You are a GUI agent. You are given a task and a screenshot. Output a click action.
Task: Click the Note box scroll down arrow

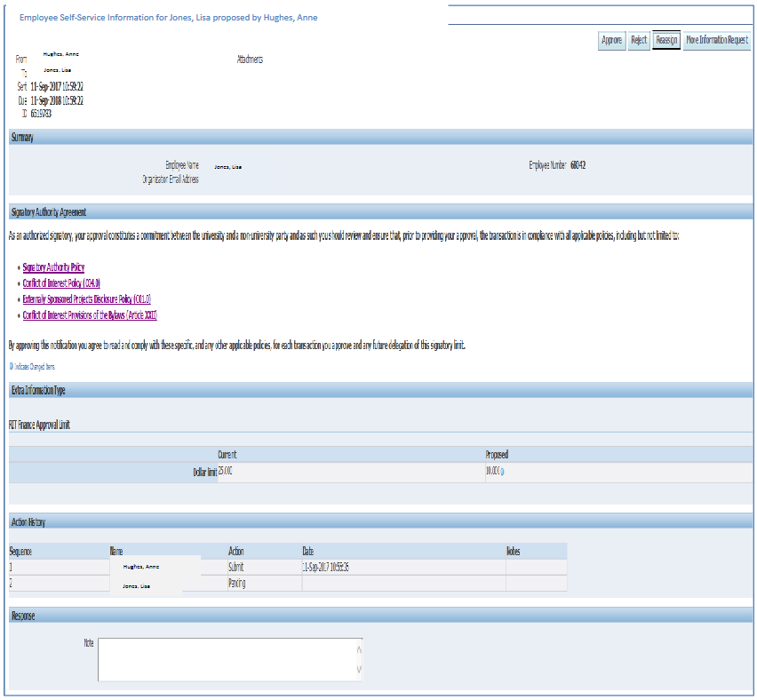pos(358,669)
